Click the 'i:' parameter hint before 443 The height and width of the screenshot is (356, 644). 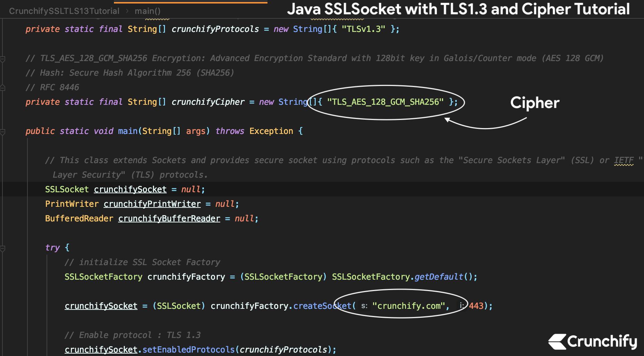coord(462,306)
